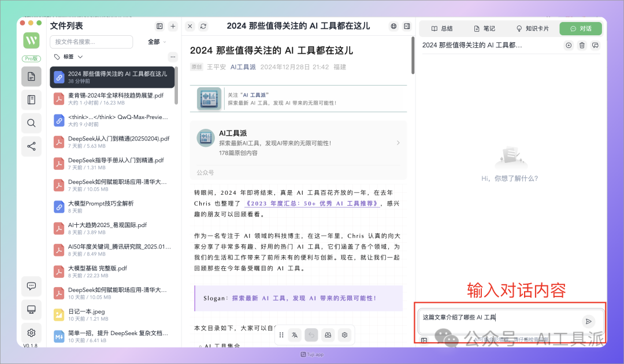This screenshot has width=624, height=364.
Task: Expand the AI工具派 account card chevron
Action: tap(398, 143)
